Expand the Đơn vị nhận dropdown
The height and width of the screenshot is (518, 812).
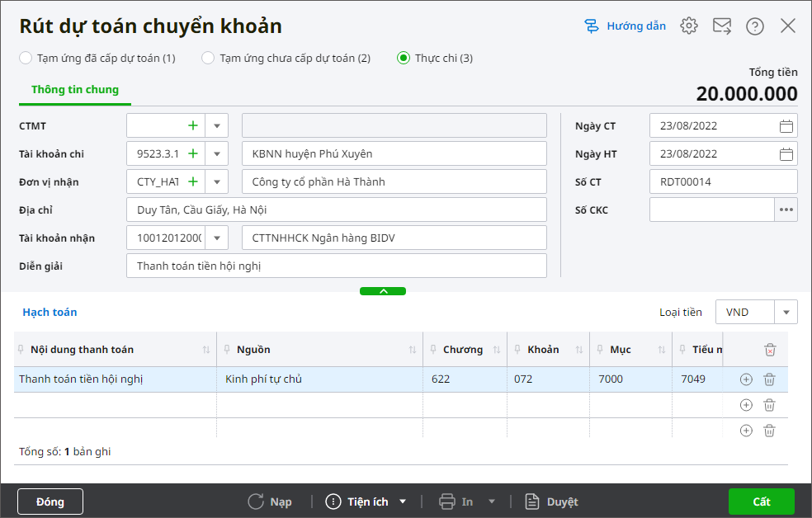[217, 181]
